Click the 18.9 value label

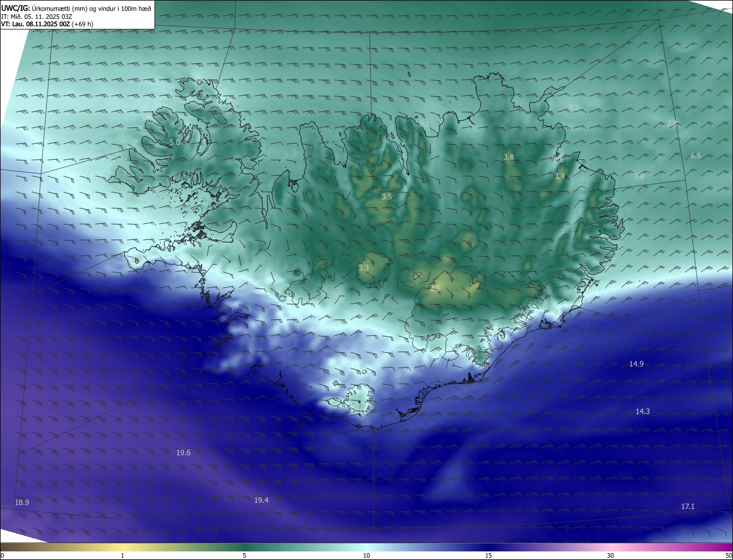22,503
